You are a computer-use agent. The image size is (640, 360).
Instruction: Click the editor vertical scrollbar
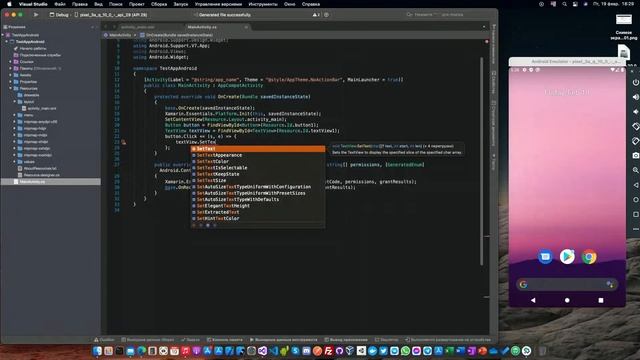point(482,161)
